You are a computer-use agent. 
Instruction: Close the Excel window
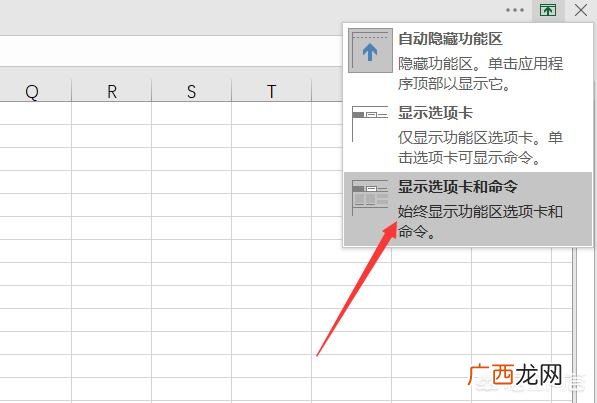click(581, 10)
